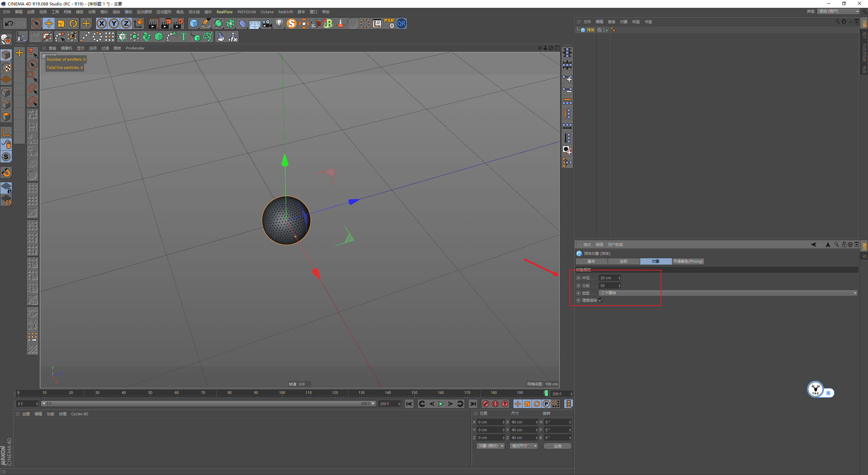Click the 分段 50 stepper arrows
This screenshot has height=475, width=868.
point(619,286)
